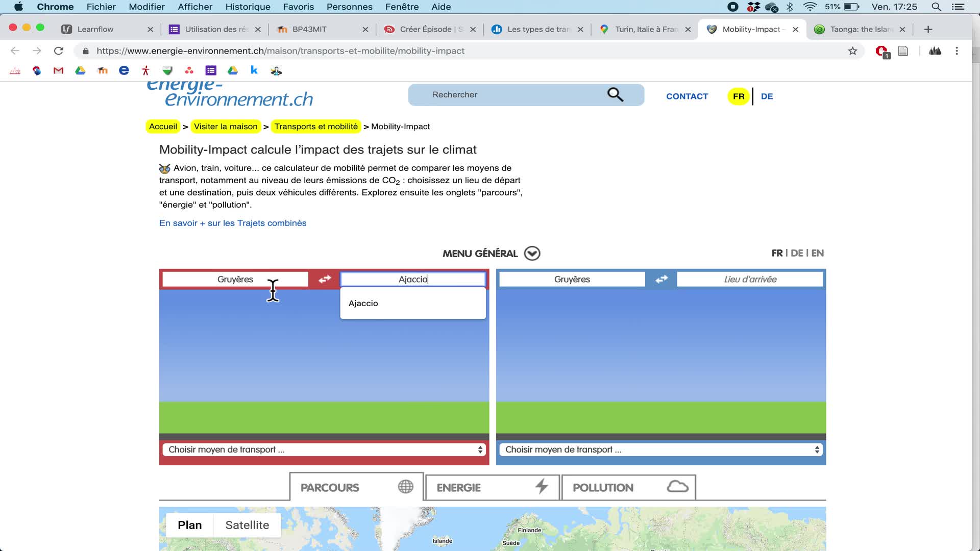Click the Lieu d'arrivée field
The image size is (980, 551).
(x=749, y=279)
